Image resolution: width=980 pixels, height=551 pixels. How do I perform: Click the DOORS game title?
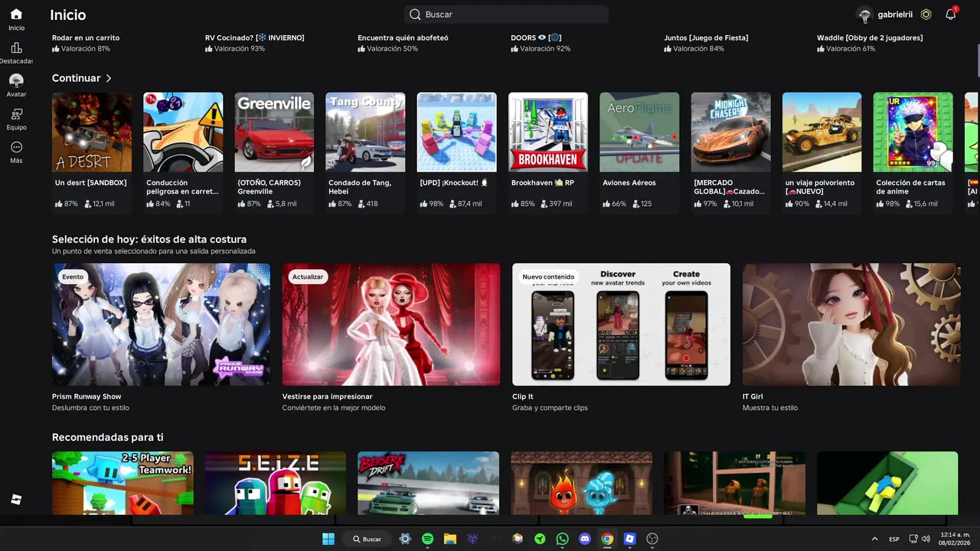pos(536,37)
